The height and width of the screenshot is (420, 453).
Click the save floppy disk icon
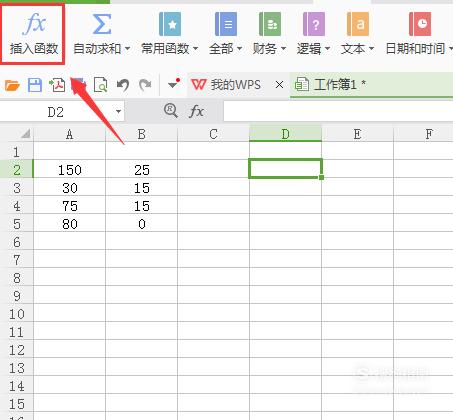[35, 85]
